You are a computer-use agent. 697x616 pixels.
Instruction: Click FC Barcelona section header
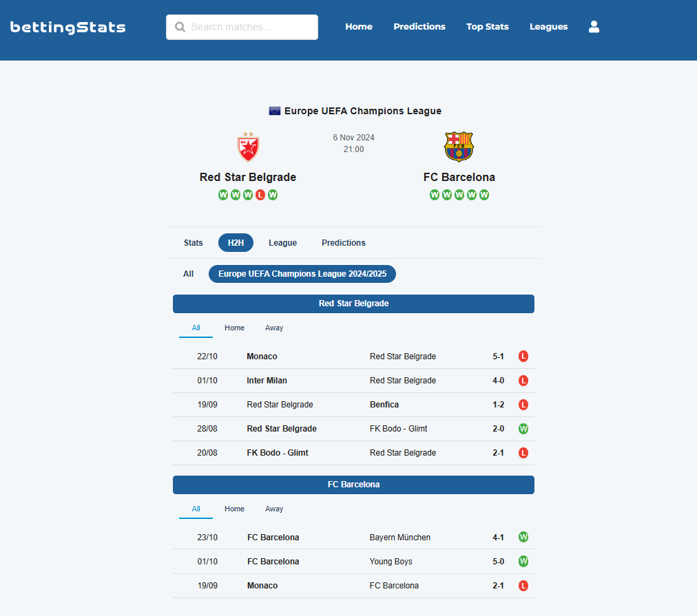[x=353, y=485]
